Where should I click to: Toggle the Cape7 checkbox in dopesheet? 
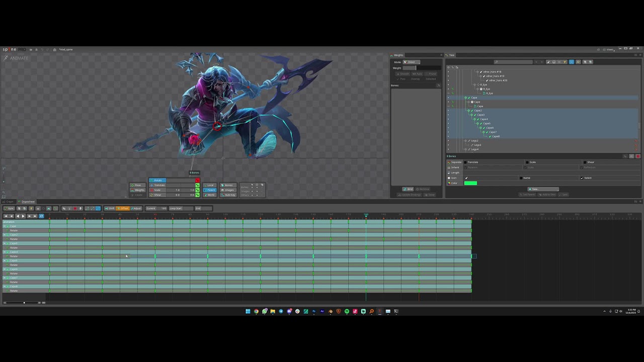pos(8,278)
